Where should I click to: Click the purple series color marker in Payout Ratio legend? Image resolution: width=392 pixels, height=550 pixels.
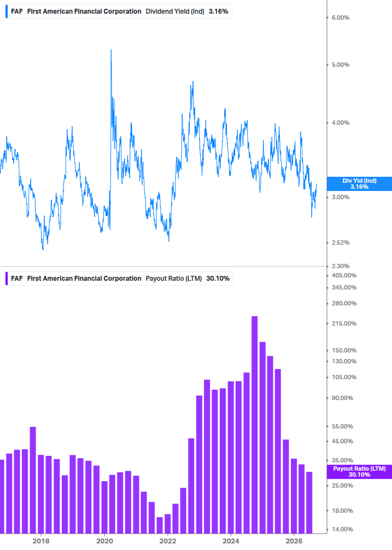[x=7, y=279]
